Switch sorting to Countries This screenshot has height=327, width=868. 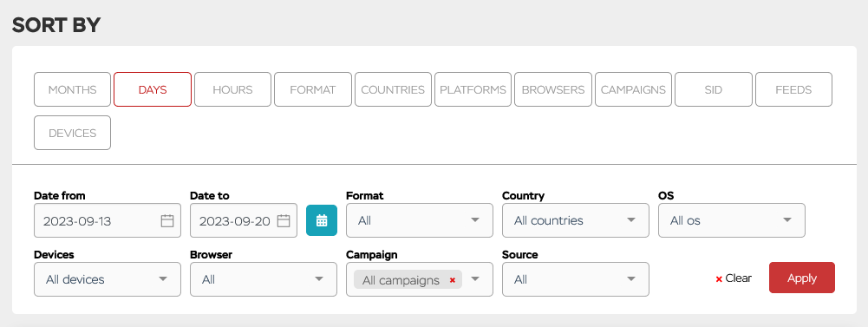(x=393, y=89)
